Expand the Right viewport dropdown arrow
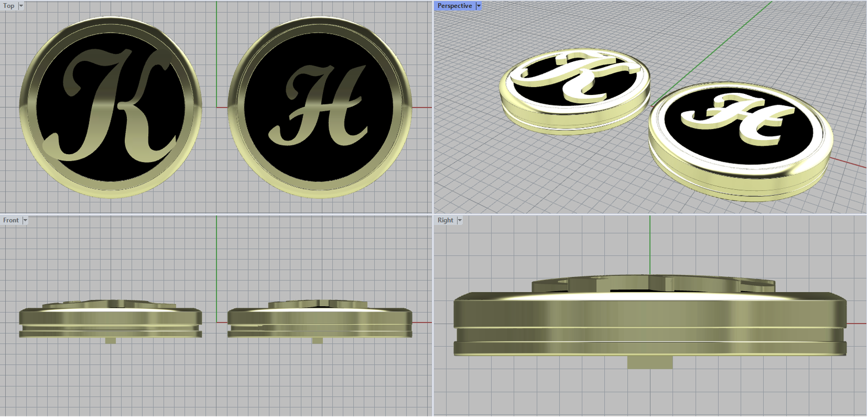 click(459, 220)
